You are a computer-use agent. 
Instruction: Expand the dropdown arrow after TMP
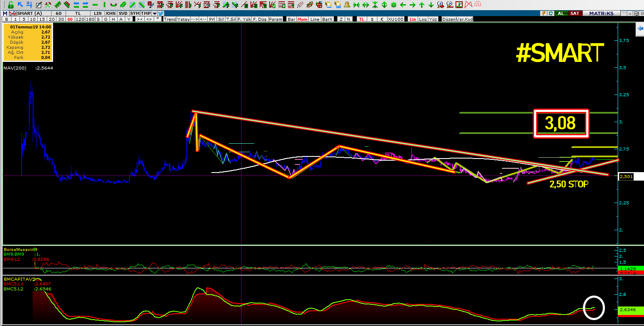(x=155, y=14)
